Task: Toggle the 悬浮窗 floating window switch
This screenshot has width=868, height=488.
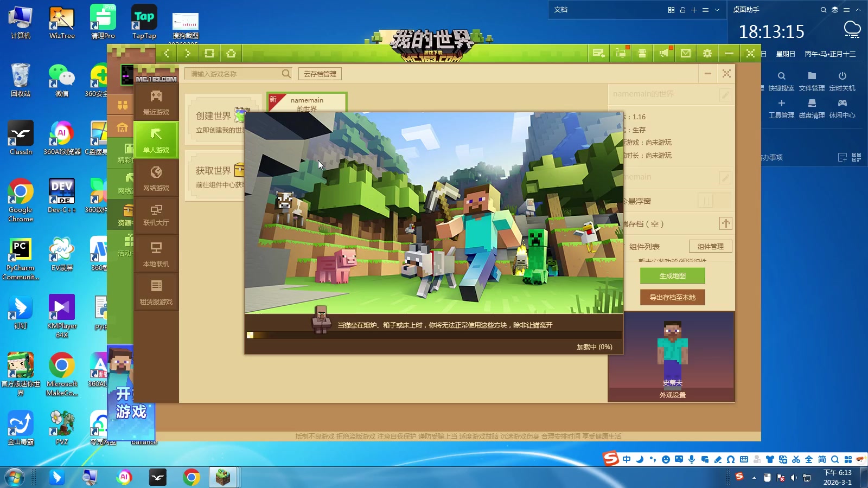Action: pyautogui.click(x=705, y=201)
